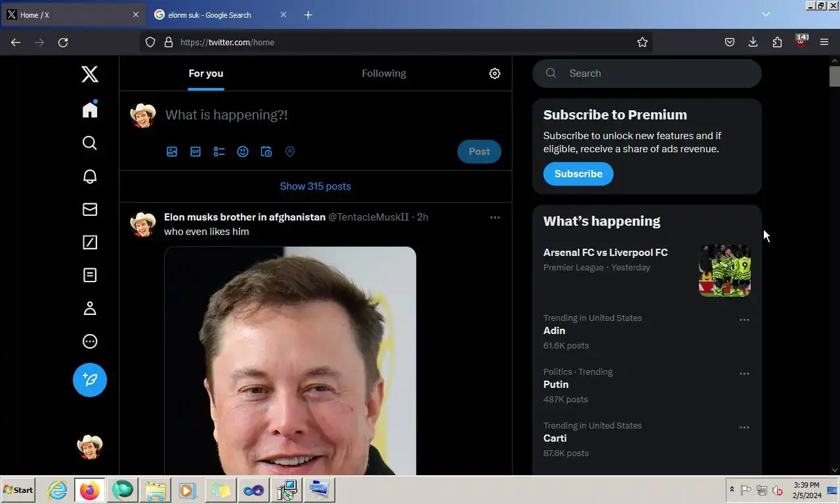Viewport: 840px width, 504px height.
Task: Go back to previous page
Action: pos(16,43)
